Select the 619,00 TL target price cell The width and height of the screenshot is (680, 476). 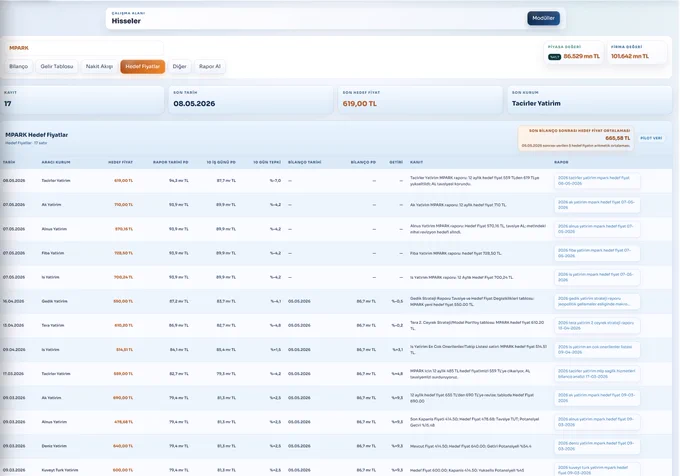click(x=124, y=181)
